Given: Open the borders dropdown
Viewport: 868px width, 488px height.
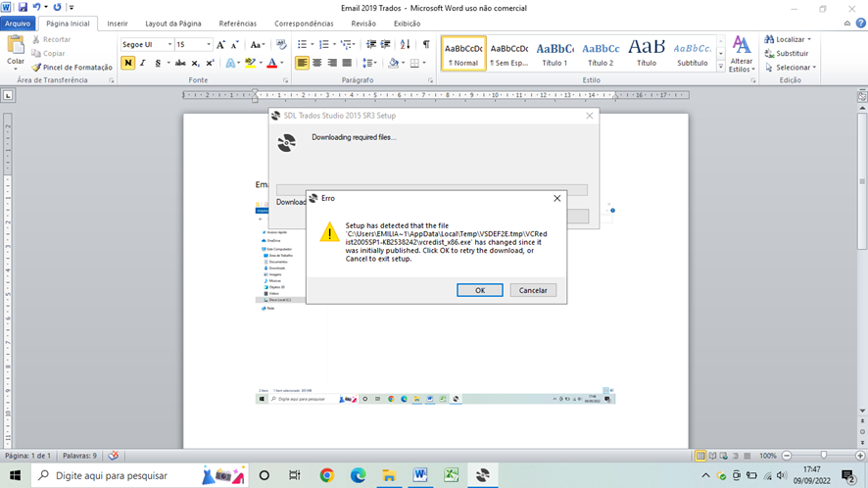Looking at the screenshot, I should (x=423, y=63).
